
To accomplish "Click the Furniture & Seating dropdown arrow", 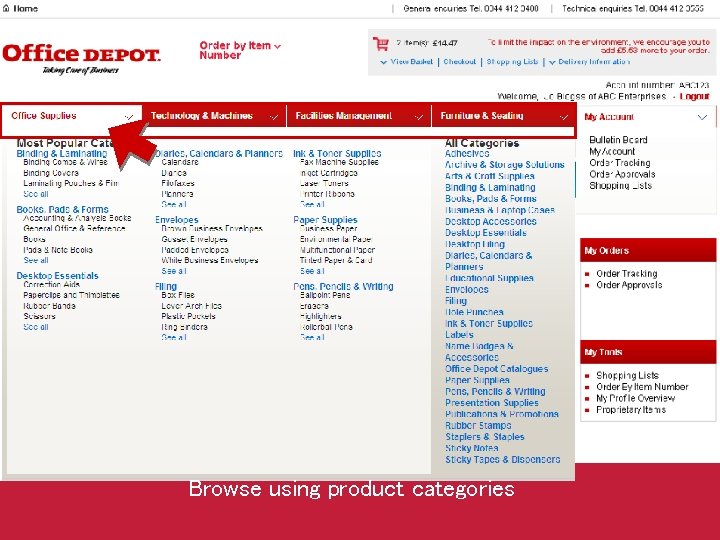I will point(564,117).
